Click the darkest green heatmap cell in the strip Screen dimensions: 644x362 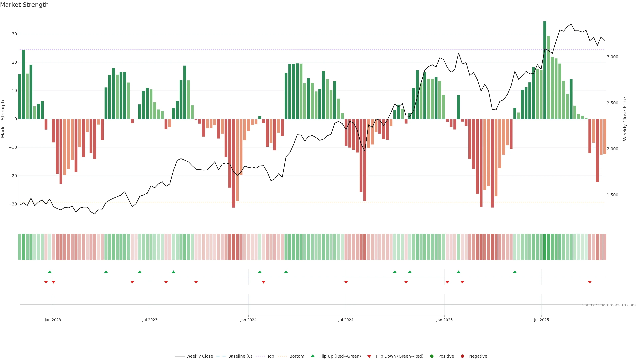[x=545, y=247]
